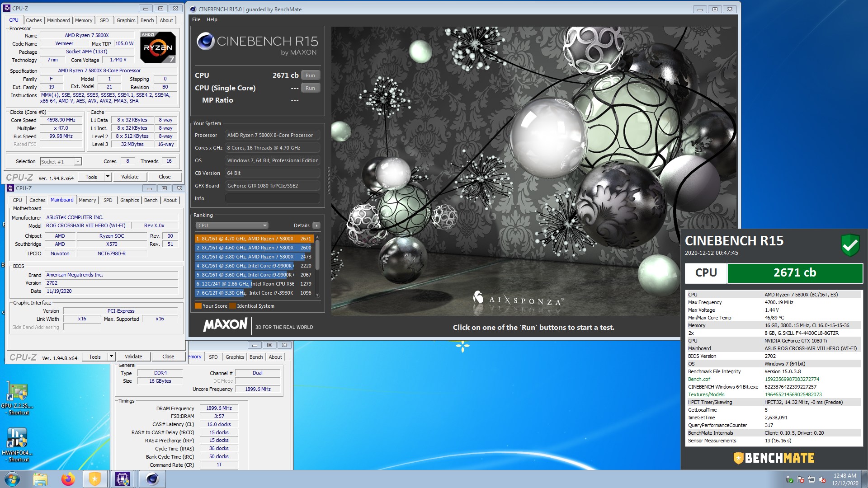Run the CPU benchmark test

pyautogui.click(x=310, y=75)
